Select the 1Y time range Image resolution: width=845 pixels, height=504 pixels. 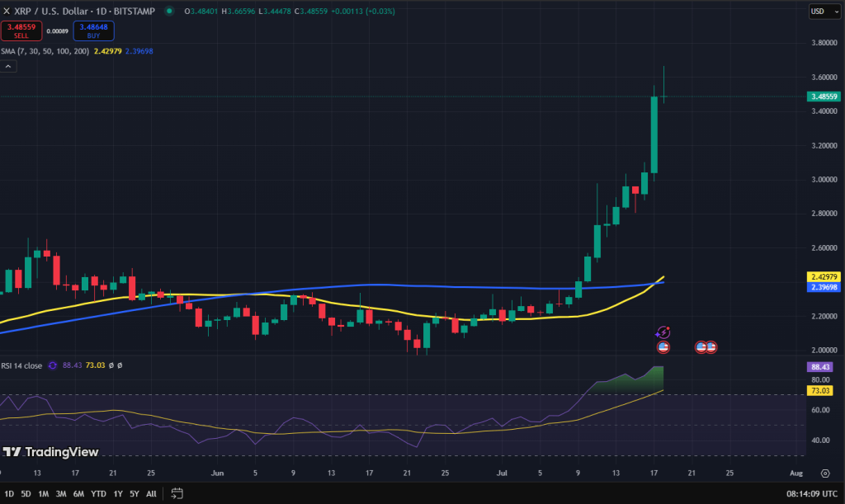pyautogui.click(x=118, y=494)
